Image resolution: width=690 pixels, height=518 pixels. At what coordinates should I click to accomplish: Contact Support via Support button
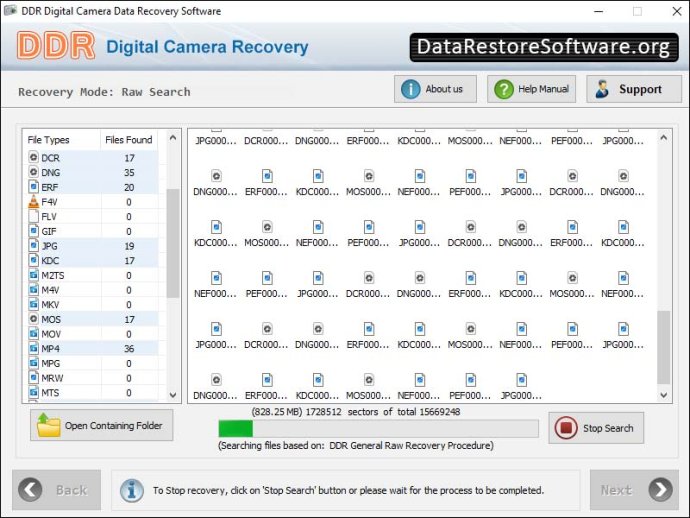(634, 89)
